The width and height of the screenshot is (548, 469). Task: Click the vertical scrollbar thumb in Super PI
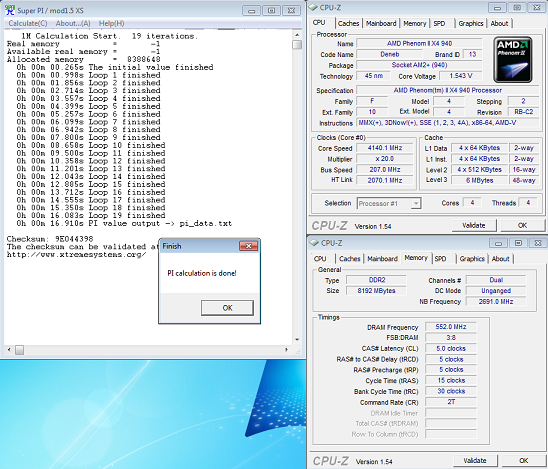click(x=297, y=45)
